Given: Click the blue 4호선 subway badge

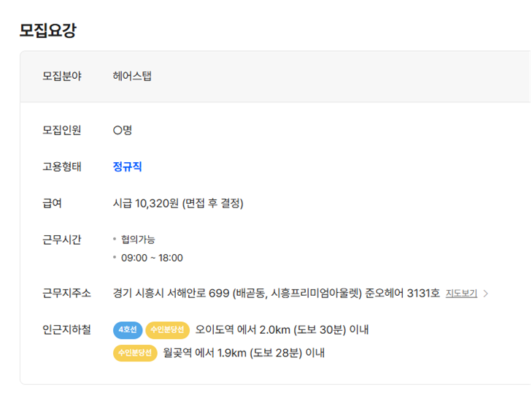Looking at the screenshot, I should pos(128,329).
